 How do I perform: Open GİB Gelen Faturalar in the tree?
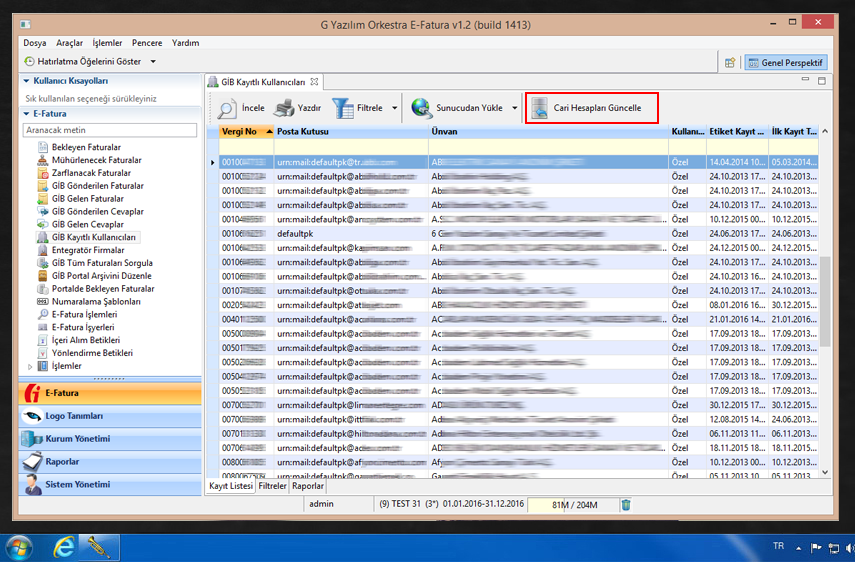pos(88,199)
